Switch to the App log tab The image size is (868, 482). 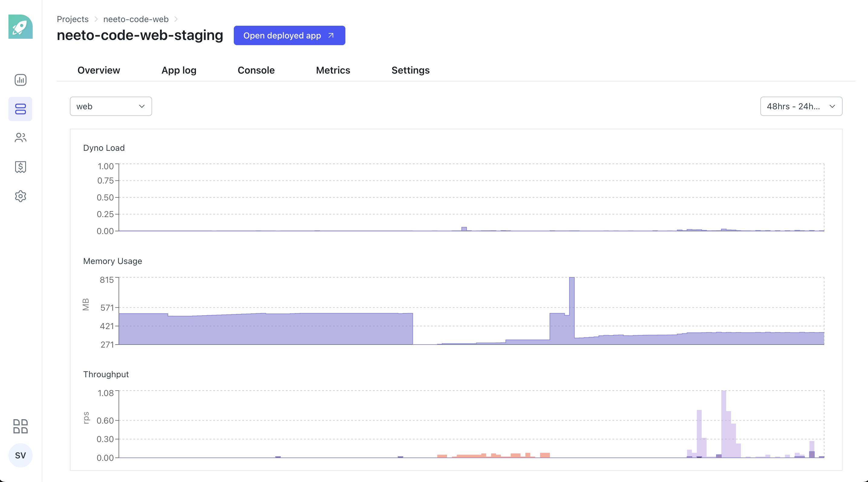point(178,70)
